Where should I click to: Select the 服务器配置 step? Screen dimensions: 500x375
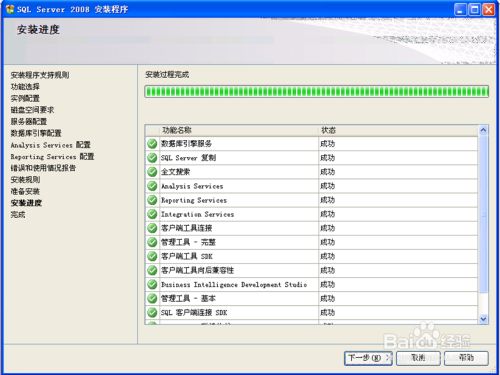pos(29,121)
